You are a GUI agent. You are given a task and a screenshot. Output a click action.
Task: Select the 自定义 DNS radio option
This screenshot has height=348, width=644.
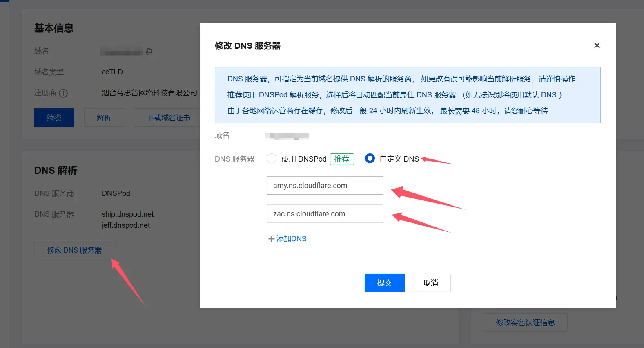(x=370, y=159)
